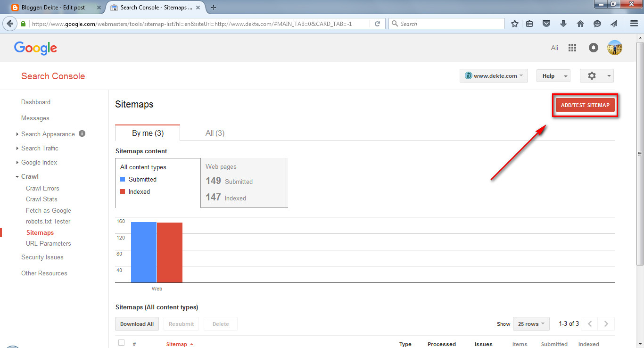
Task: Expand Search Traffic section
Action: point(17,149)
